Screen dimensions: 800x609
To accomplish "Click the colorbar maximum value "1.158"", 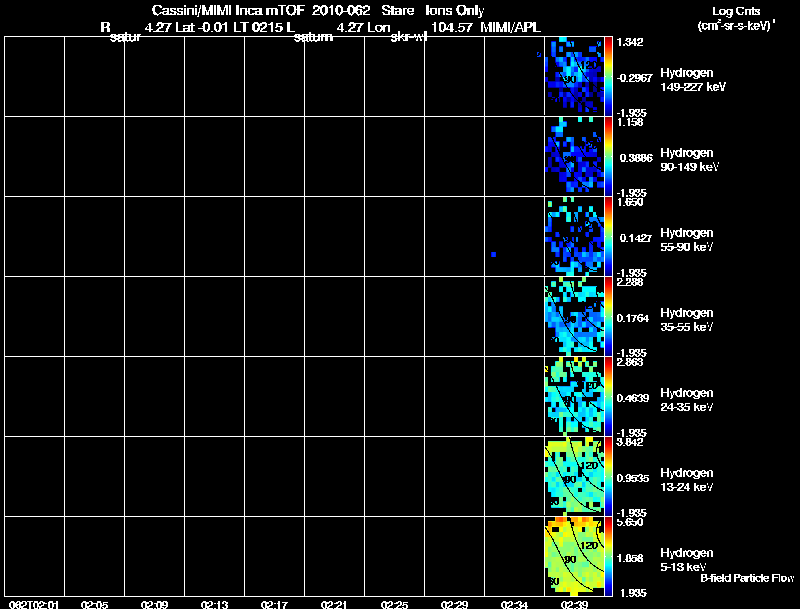I will tap(630, 122).
